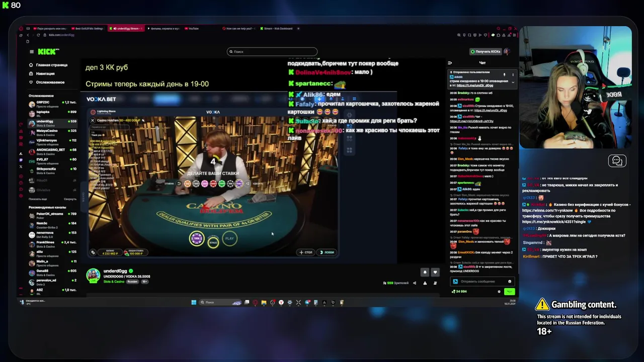Switch to Stream - Kick Dashboard tab
The width and height of the screenshot is (644, 362).
[277, 29]
